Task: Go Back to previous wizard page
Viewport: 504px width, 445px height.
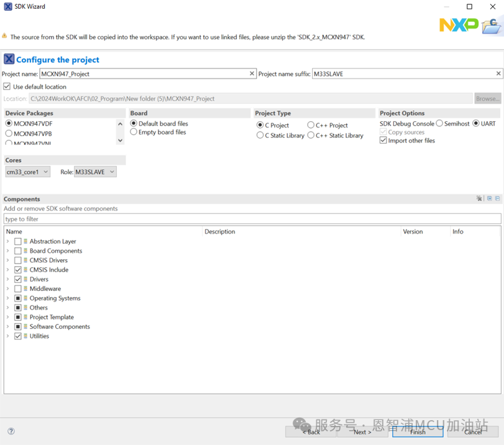Action: tap(311, 432)
